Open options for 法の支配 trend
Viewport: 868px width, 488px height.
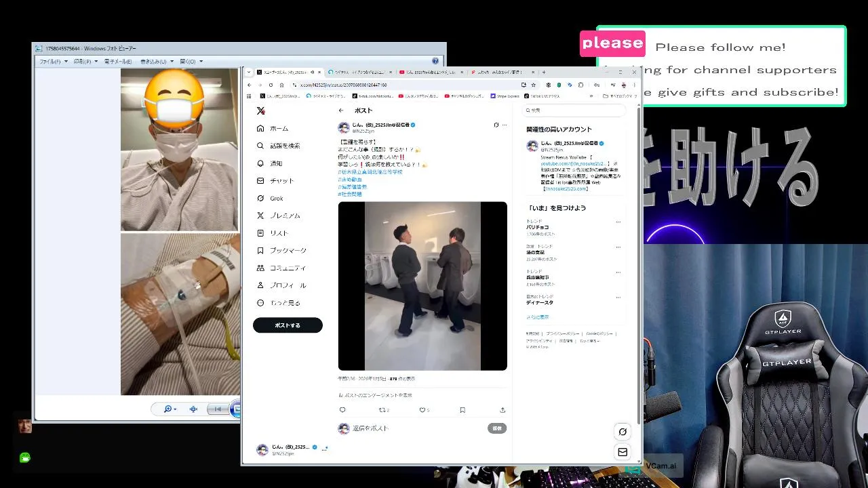coord(618,247)
